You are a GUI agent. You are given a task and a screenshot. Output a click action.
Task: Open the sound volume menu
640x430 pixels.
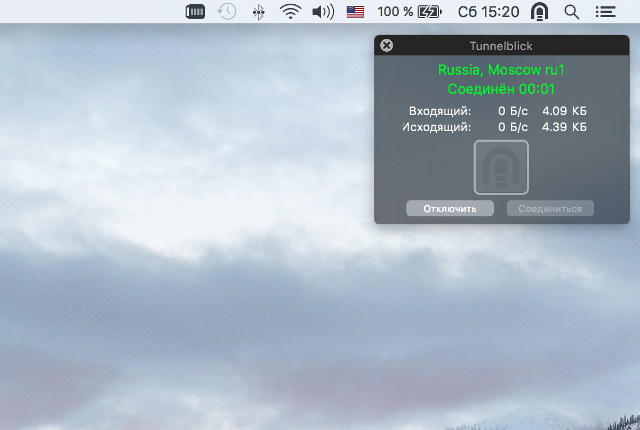[x=323, y=12]
